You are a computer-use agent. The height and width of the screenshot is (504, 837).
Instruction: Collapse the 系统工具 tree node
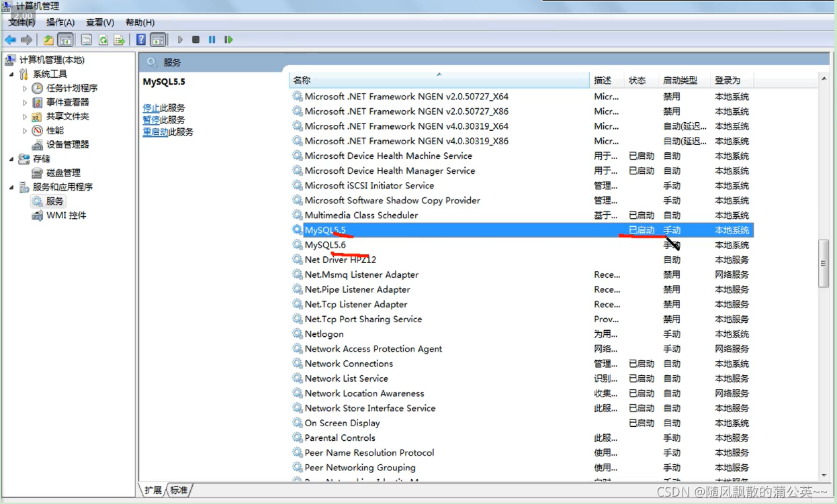tap(11, 74)
